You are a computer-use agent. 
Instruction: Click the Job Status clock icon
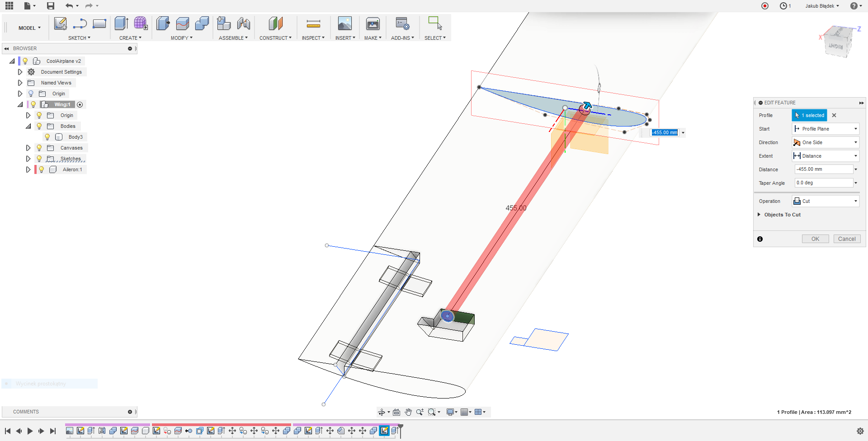tap(783, 6)
